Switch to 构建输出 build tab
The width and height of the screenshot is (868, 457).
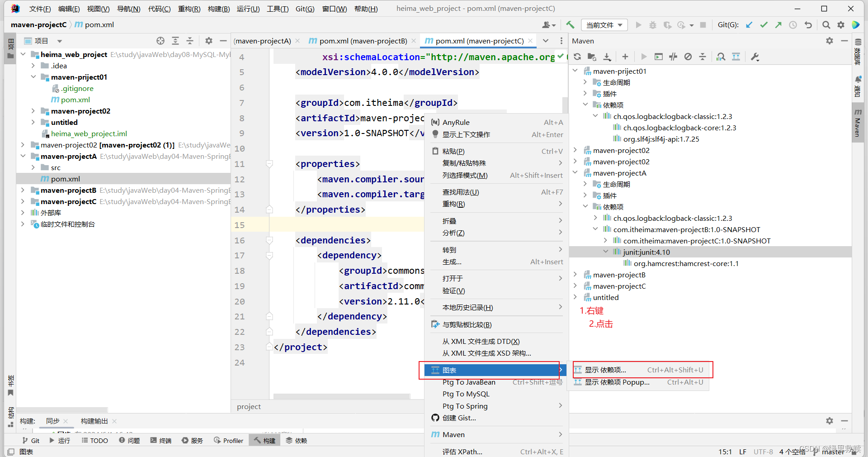[x=94, y=421]
